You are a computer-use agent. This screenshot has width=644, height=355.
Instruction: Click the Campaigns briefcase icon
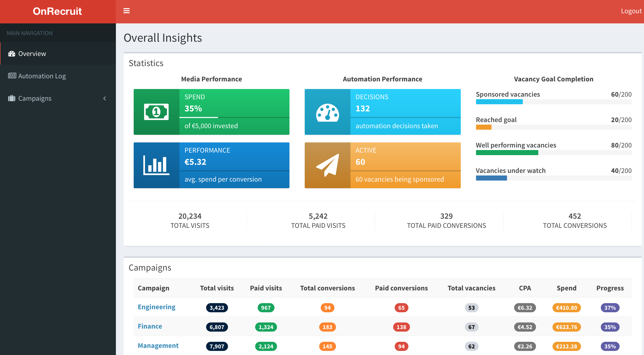coord(12,98)
